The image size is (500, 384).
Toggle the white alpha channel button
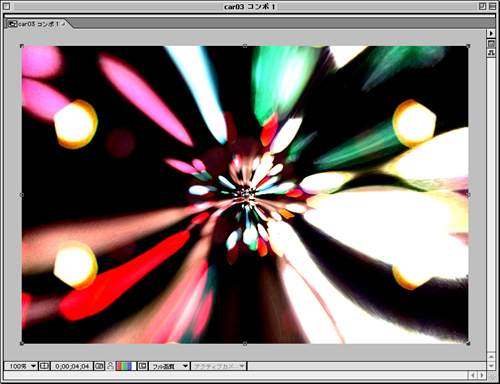(x=134, y=366)
